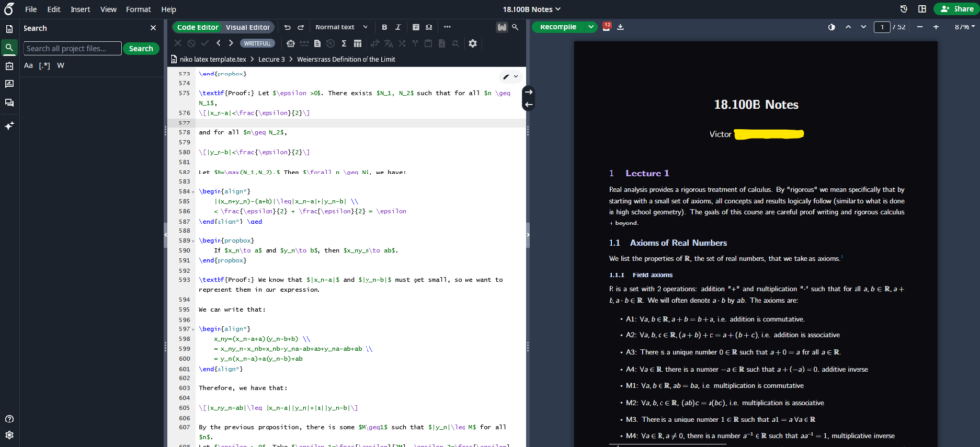Click the green Search button
Screen dimensions: 980x447
point(141,48)
